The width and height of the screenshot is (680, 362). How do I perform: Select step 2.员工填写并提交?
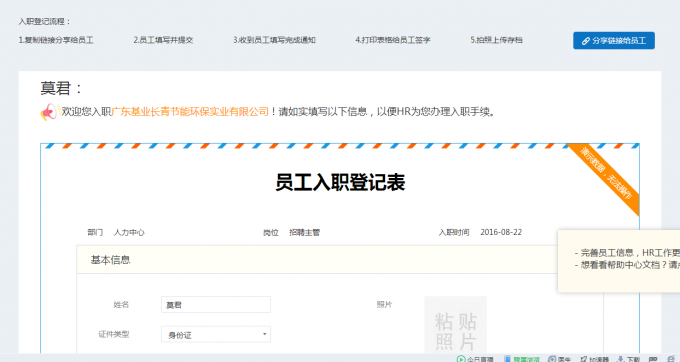[x=163, y=40]
